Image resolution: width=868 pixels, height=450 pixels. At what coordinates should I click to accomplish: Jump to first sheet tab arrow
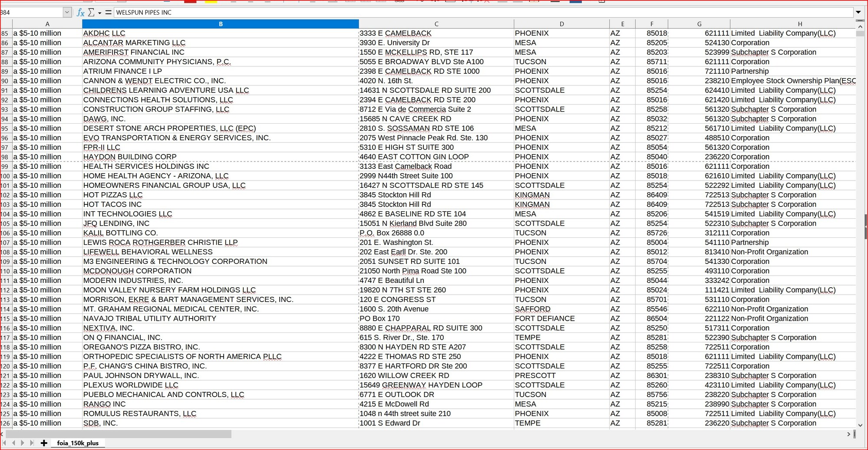[5, 443]
